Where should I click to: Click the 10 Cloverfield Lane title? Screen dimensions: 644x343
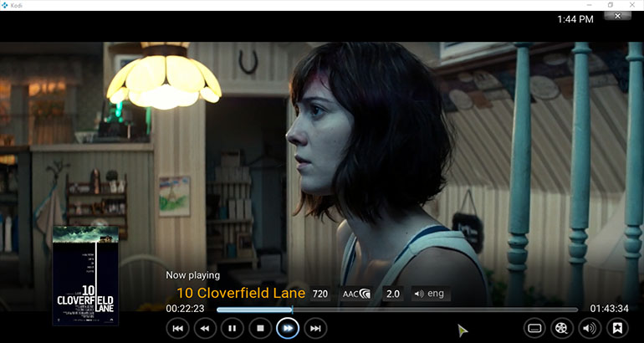241,294
